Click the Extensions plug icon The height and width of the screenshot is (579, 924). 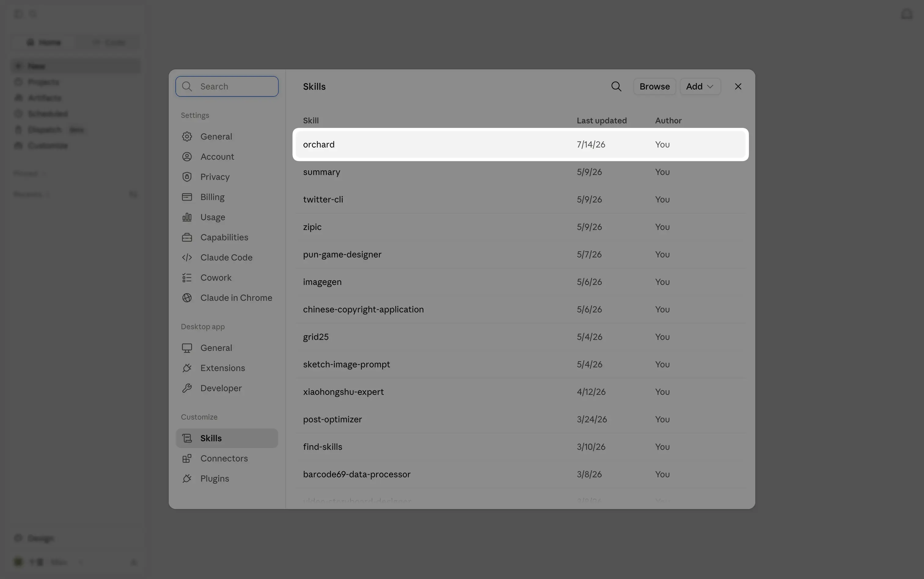pos(187,368)
